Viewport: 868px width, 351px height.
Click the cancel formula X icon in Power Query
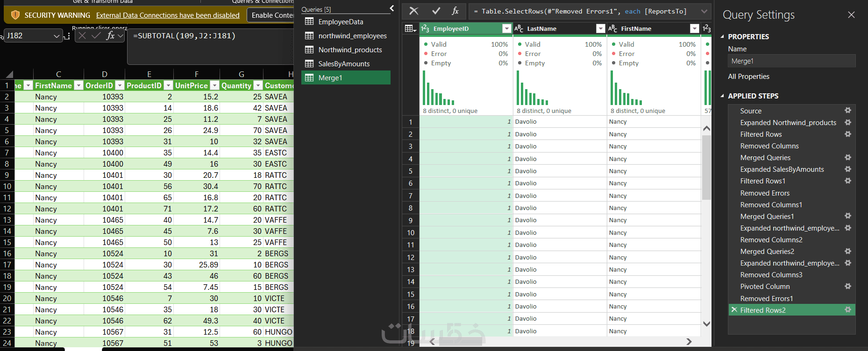point(414,11)
